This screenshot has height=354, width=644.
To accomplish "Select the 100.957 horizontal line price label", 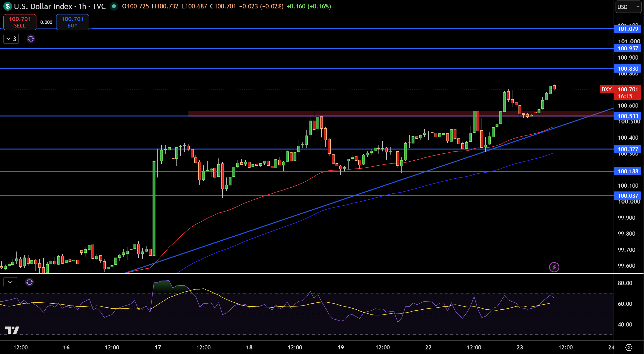I will tap(628, 48).
